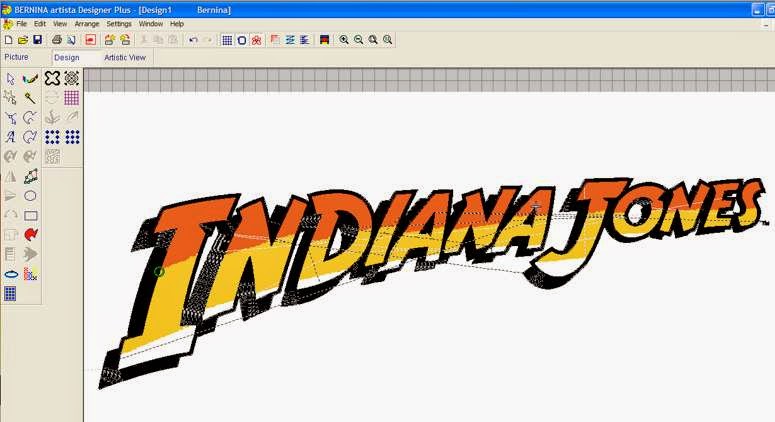
Task: Click the blue grid icon at toolbox bottom
Action: click(10, 294)
